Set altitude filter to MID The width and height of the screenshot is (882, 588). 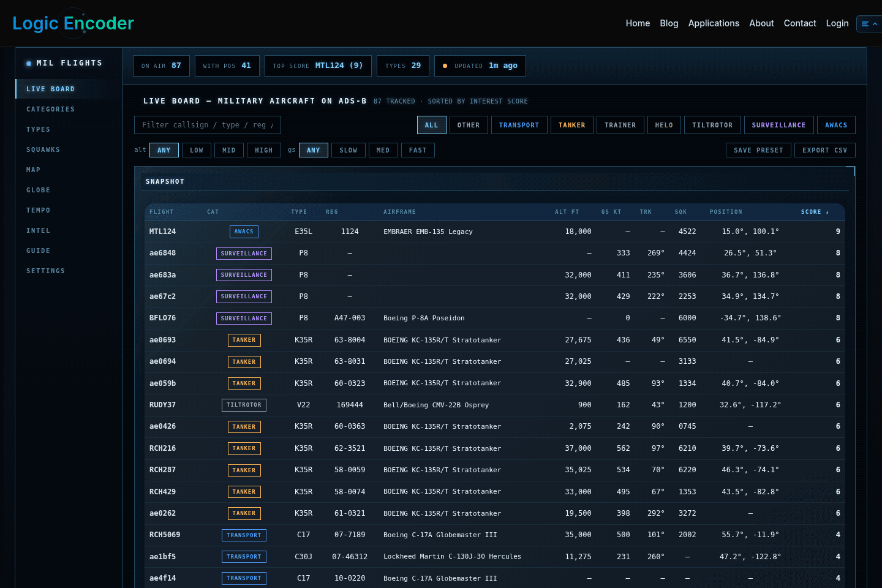click(x=229, y=150)
